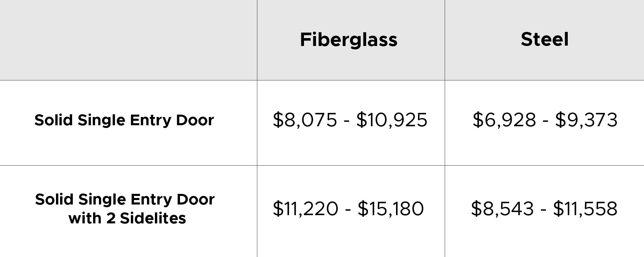Select the $11,558 sidelites steel price
Image resolution: width=644 pixels, height=257 pixels.
point(585,209)
